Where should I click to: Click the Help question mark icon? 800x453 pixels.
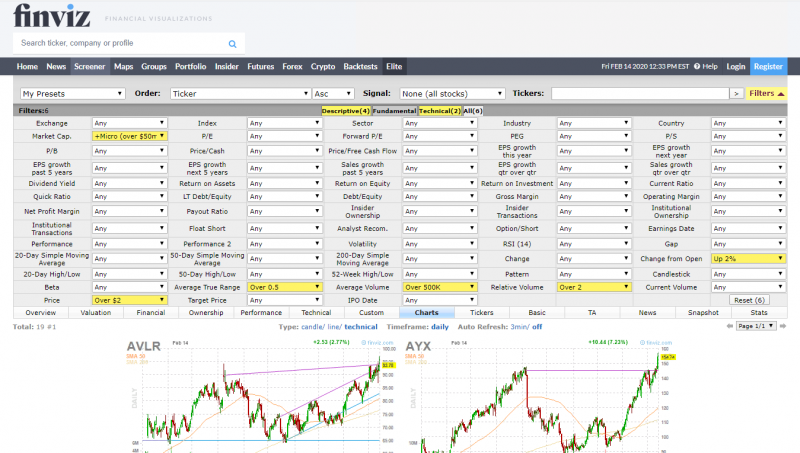point(697,66)
